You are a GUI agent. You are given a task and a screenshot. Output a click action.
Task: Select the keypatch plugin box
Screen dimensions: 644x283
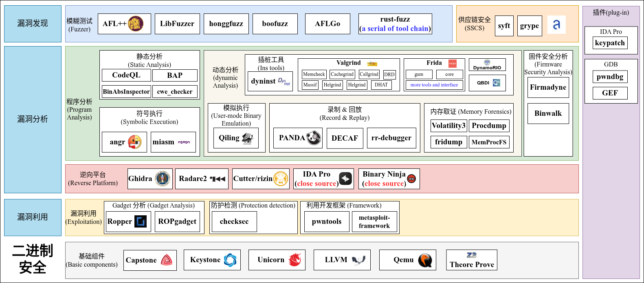610,43
